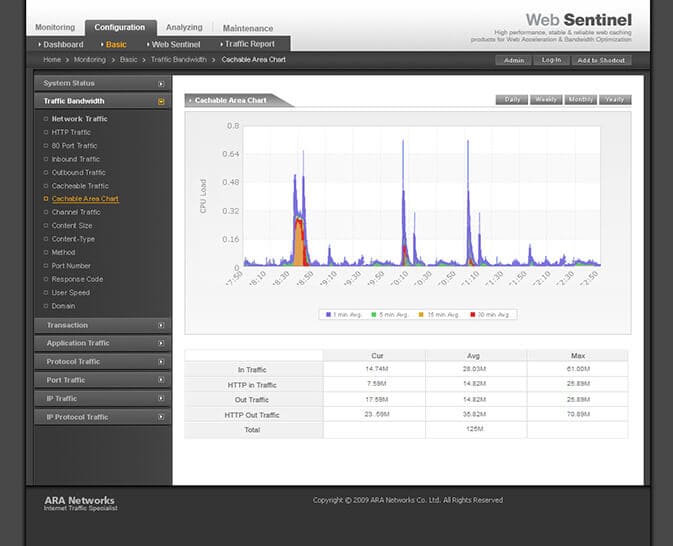Select Cachable Area Chart sidebar link
The width and height of the screenshot is (673, 546).
tap(85, 199)
